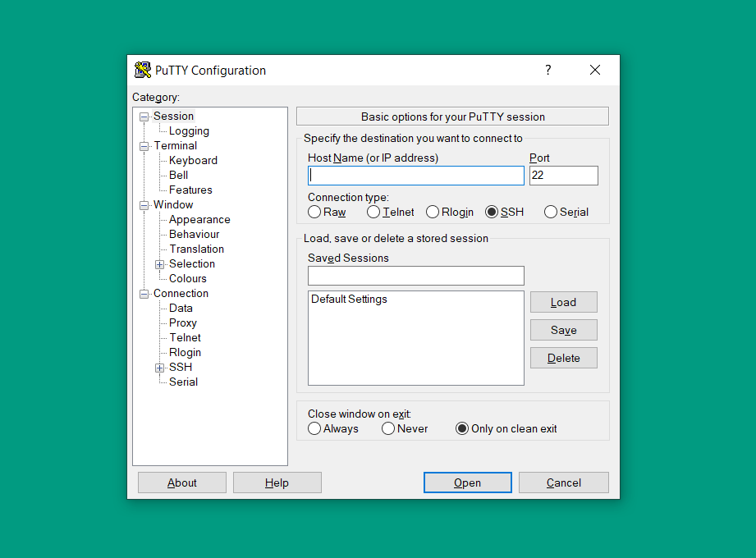756x558 pixels.
Task: Click the question mark help button in title bar
Action: click(548, 70)
